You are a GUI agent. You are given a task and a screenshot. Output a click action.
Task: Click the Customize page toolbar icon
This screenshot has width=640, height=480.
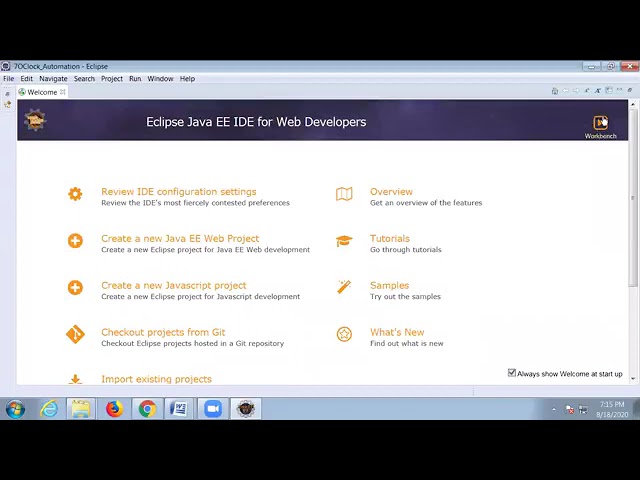click(x=609, y=90)
